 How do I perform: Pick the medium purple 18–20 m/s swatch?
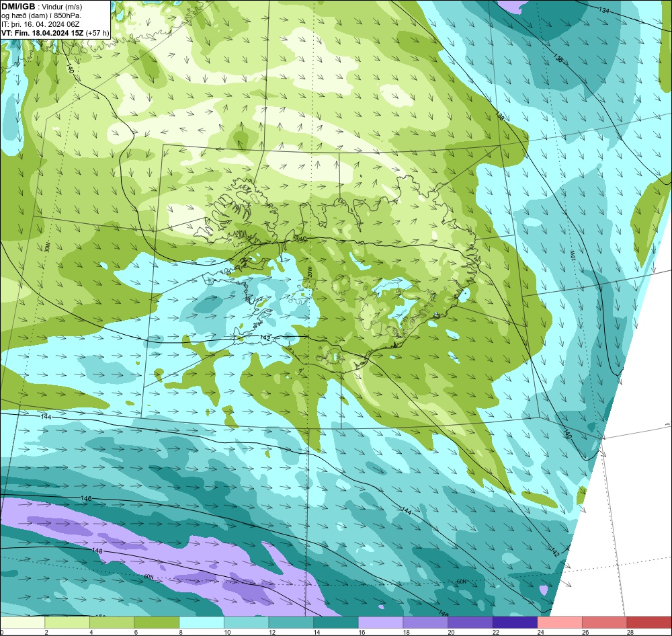425,623
